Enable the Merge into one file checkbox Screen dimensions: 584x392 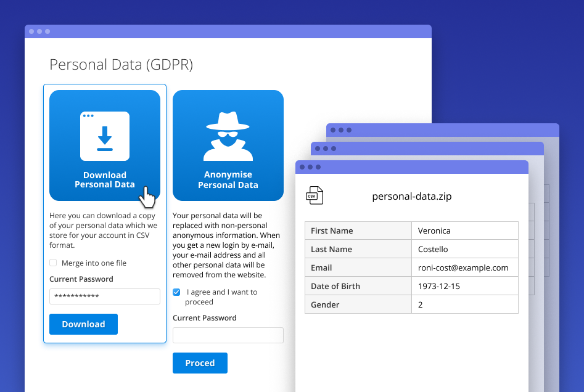click(x=53, y=263)
